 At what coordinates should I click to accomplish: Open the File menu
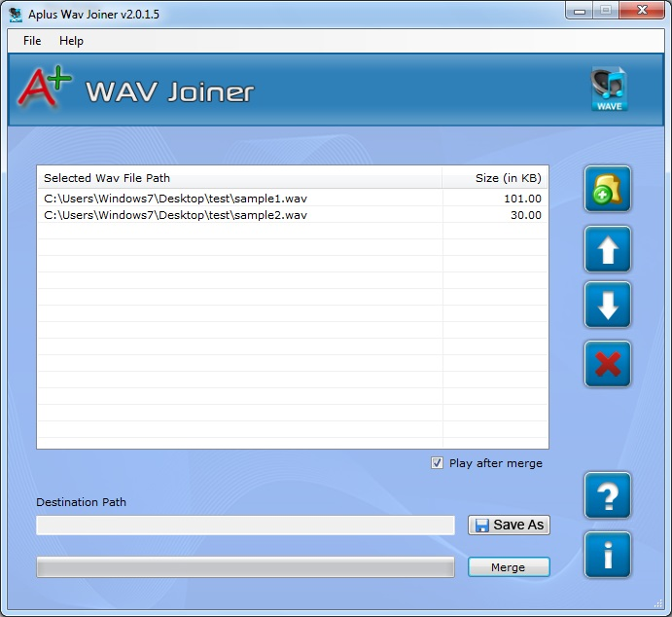point(32,41)
